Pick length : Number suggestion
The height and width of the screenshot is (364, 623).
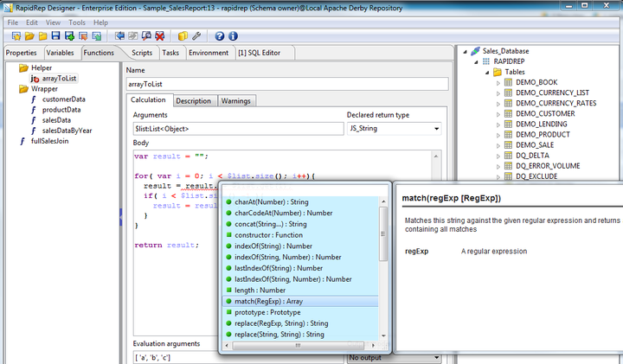[x=301, y=291]
